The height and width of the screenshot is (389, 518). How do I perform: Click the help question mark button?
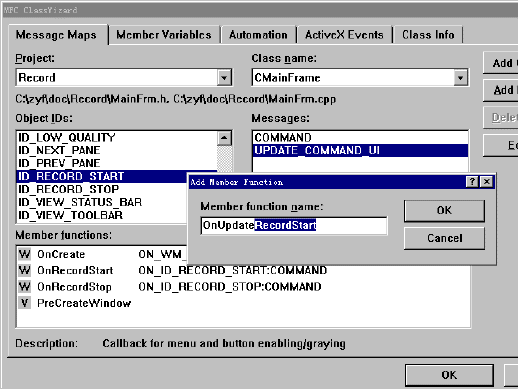point(472,182)
